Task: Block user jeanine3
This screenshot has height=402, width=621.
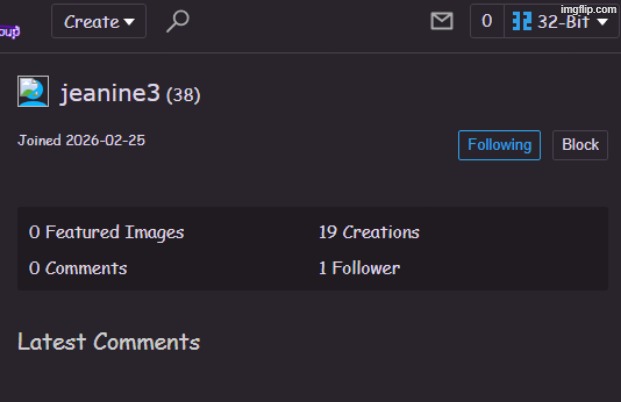Action: click(580, 144)
